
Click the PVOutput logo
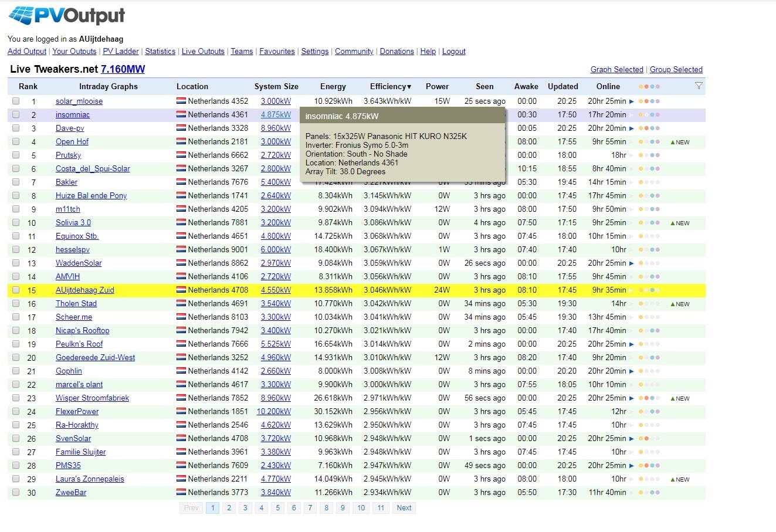tap(67, 16)
